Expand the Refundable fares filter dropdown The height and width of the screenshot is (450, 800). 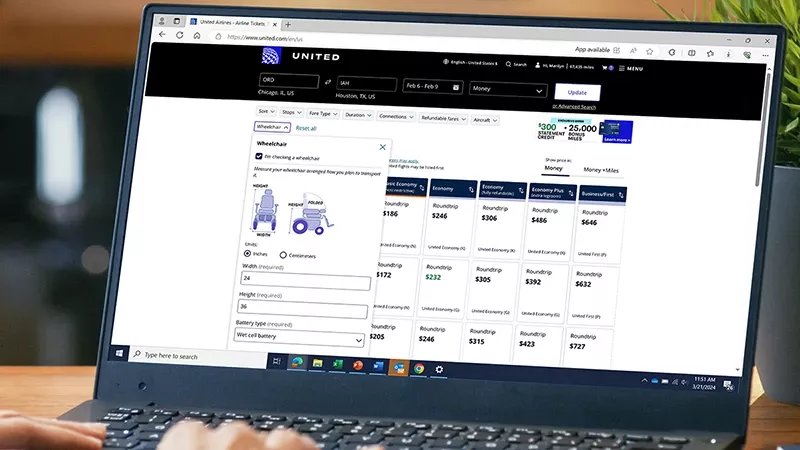pos(443,118)
